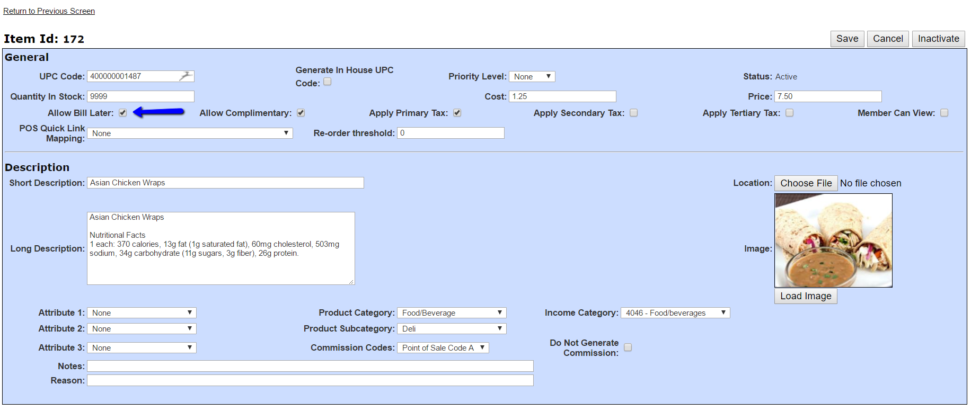
Task: Click the Load Image button
Action: tap(806, 296)
